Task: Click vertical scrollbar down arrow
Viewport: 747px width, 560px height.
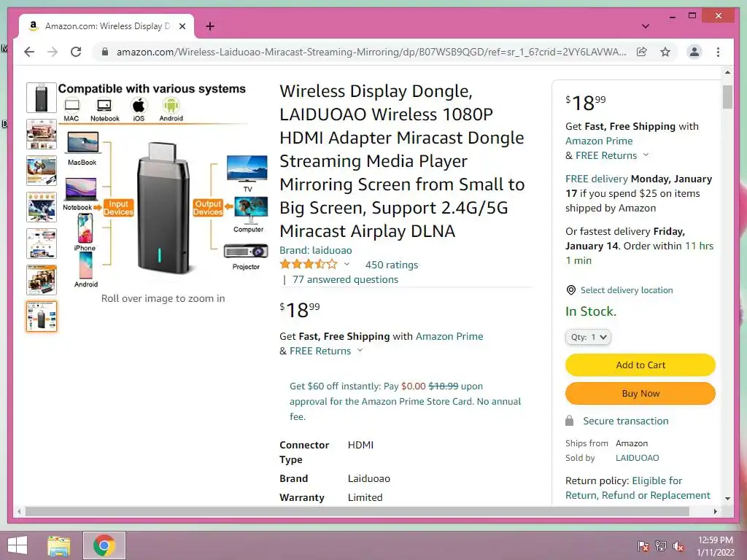Action: click(x=727, y=499)
